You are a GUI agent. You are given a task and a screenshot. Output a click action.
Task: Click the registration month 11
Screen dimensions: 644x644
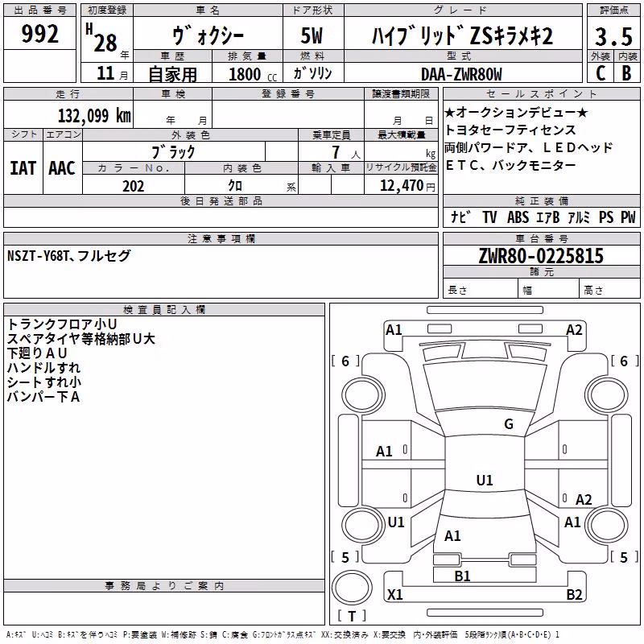(x=105, y=73)
